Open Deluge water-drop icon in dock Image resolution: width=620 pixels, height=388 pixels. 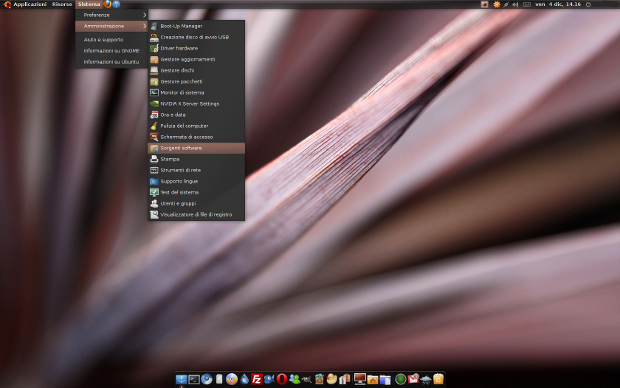click(x=244, y=379)
